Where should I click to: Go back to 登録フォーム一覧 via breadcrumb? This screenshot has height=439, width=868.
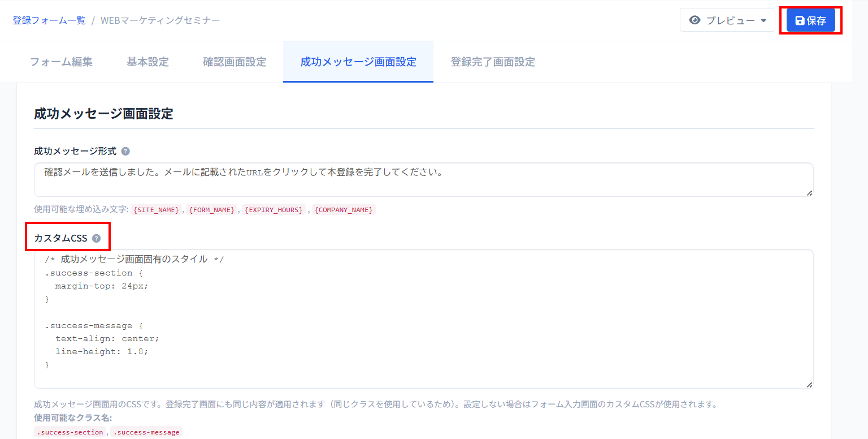tap(49, 20)
